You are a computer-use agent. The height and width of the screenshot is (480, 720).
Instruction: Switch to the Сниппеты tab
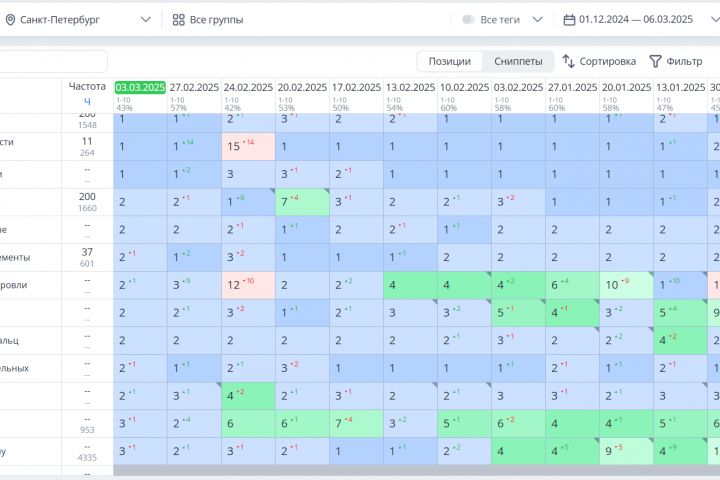pyautogui.click(x=518, y=61)
